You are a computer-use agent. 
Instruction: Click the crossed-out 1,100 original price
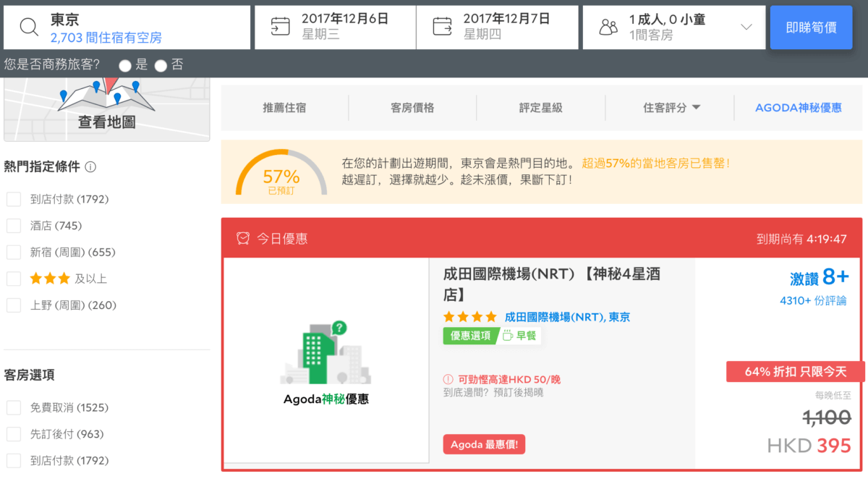[827, 417]
